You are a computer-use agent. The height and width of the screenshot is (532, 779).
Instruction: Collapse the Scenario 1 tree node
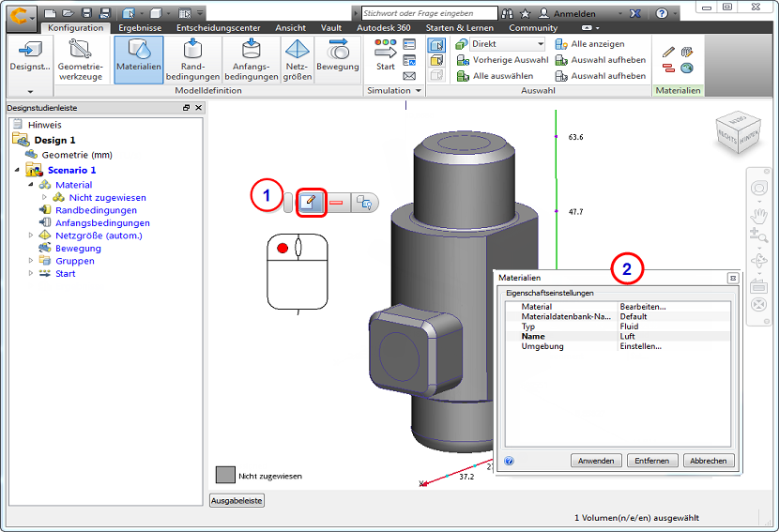pyautogui.click(x=18, y=170)
